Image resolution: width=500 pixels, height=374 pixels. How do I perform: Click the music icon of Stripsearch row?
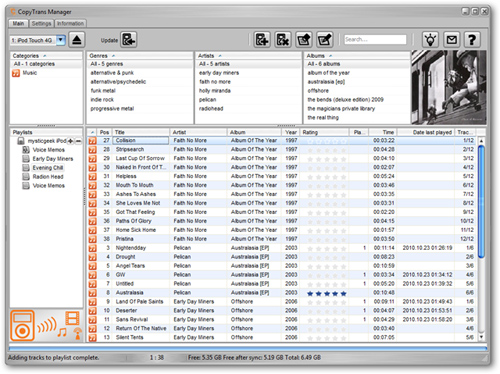(x=92, y=150)
